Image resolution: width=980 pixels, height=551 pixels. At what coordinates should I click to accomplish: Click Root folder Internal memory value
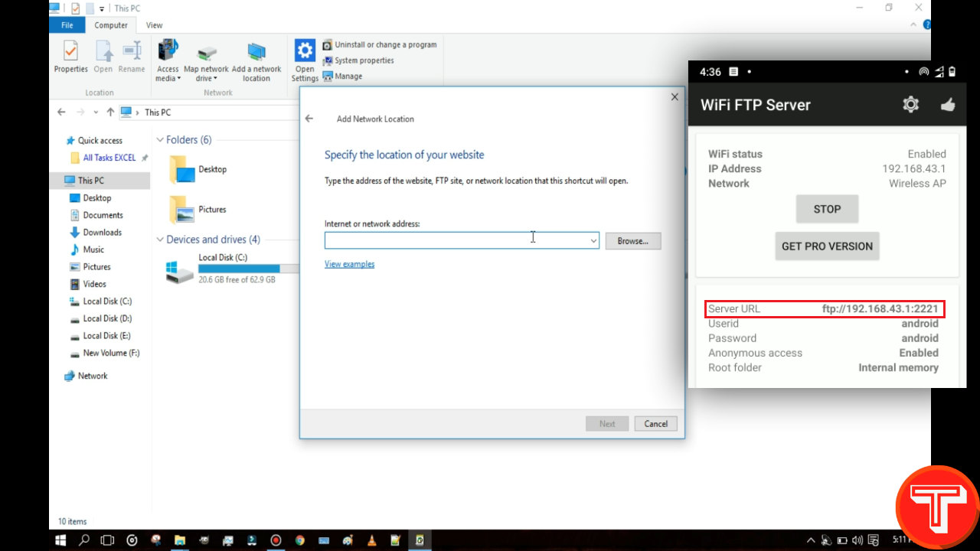pyautogui.click(x=898, y=367)
